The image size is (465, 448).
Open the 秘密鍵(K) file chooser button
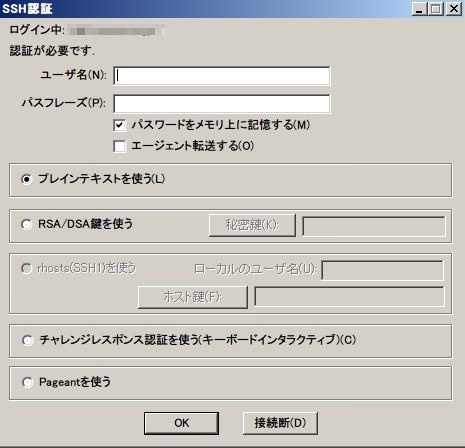coord(252,225)
